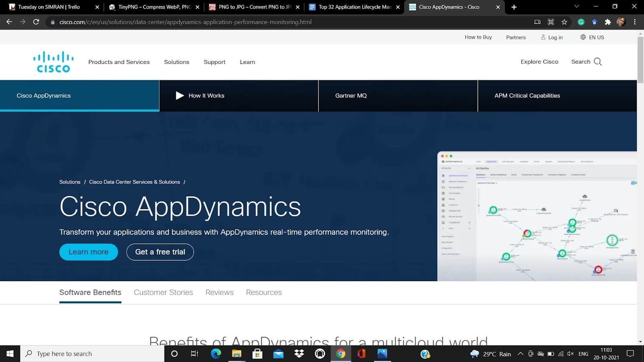Click the Learn more button
644x362 pixels.
[x=89, y=252]
